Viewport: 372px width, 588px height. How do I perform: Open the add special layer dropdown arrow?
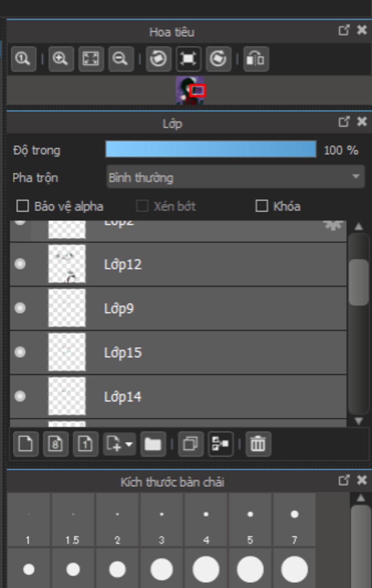point(129,444)
